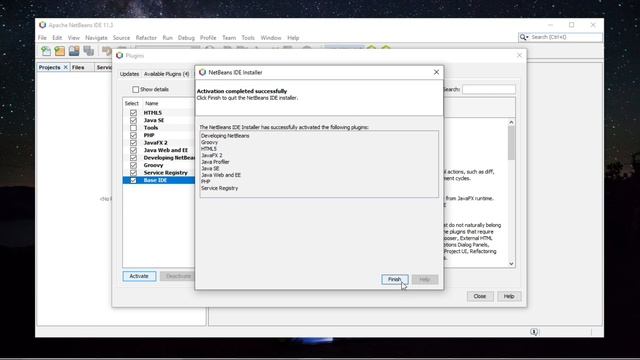This screenshot has width=640, height=360.
Task: Click the Help button beside Close
Action: tap(509, 296)
